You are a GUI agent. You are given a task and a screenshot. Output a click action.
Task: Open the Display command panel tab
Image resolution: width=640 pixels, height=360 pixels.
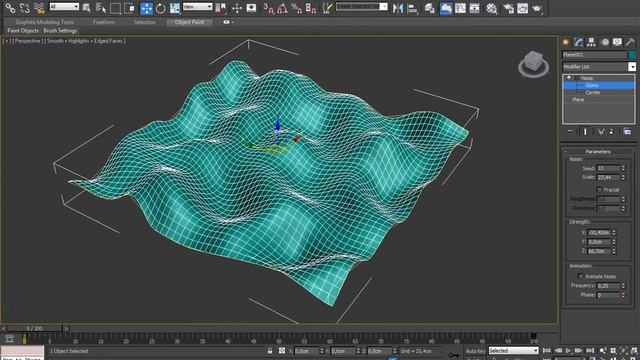(x=617, y=42)
